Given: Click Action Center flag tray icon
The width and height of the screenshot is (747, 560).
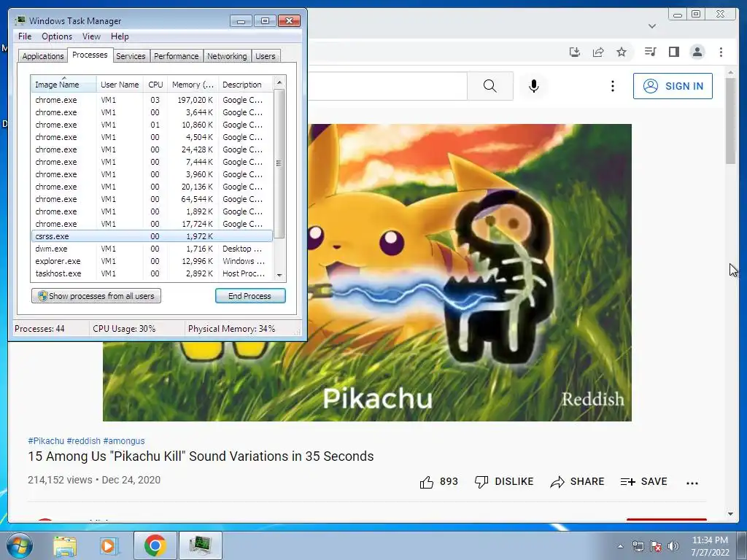Looking at the screenshot, I should click(x=656, y=546).
